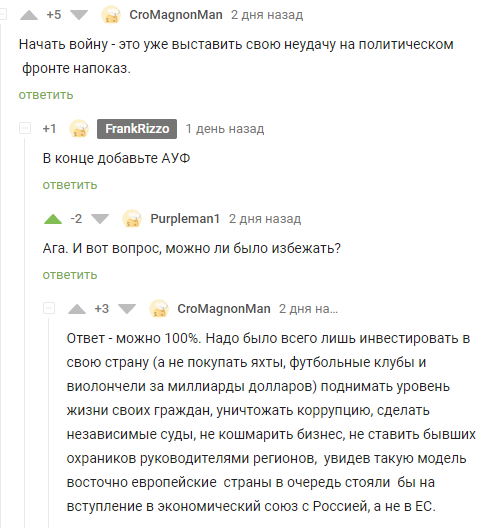
Task: Reply to FrankRizzo's АУФ comment
Action: pos(70,185)
